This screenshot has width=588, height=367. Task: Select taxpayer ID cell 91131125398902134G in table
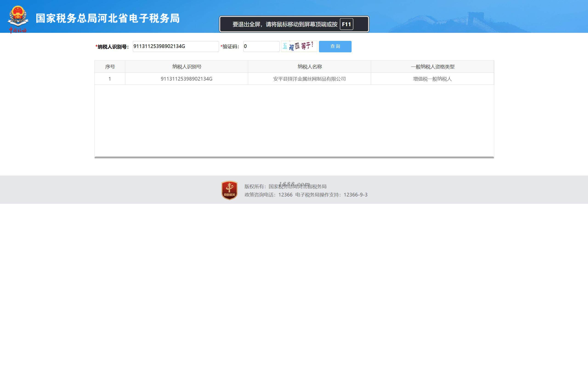[x=187, y=79]
